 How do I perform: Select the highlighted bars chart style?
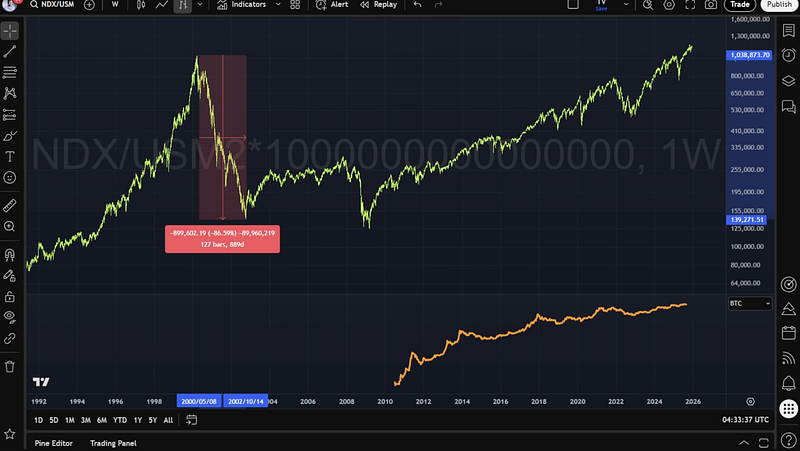click(183, 5)
